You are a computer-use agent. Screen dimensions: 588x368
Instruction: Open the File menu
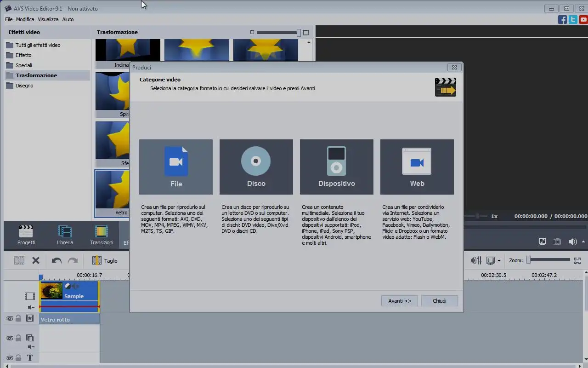point(9,19)
